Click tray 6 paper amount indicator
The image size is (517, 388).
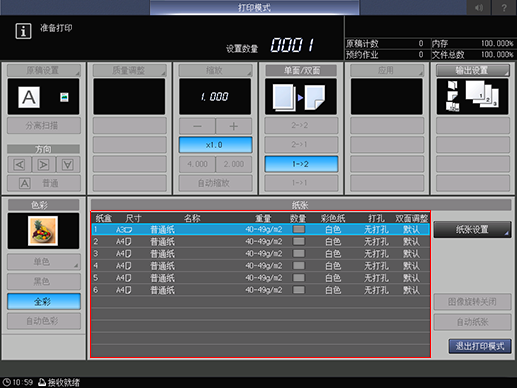click(299, 290)
